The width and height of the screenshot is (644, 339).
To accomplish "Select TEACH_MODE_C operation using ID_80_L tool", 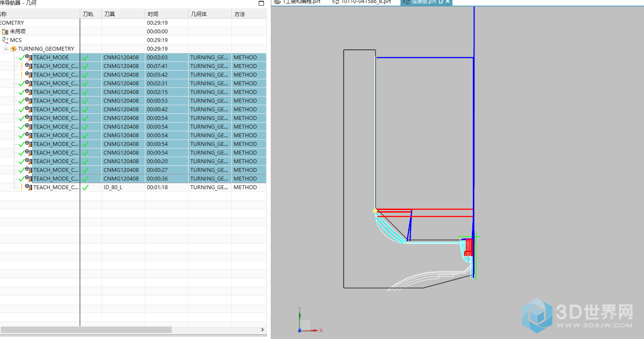I will click(56, 187).
